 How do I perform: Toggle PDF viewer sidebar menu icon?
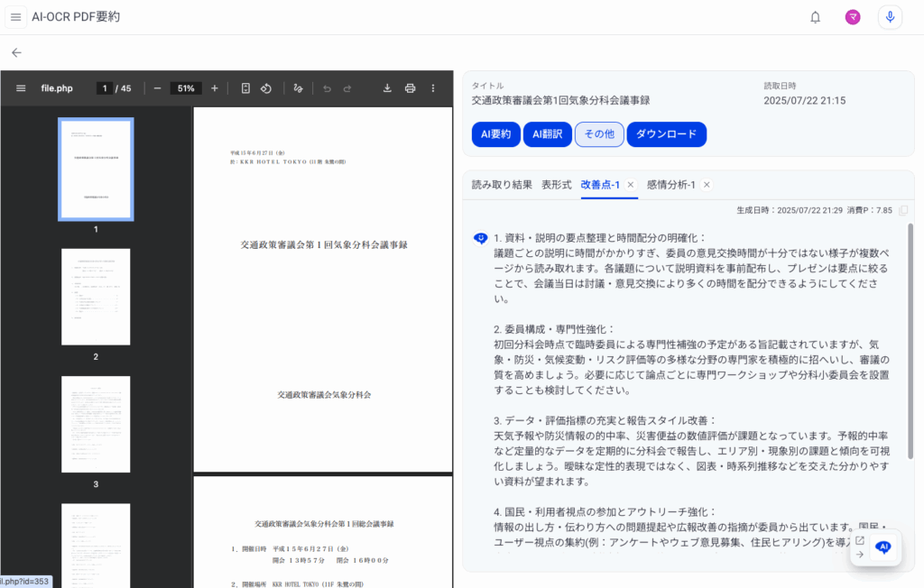22,88
